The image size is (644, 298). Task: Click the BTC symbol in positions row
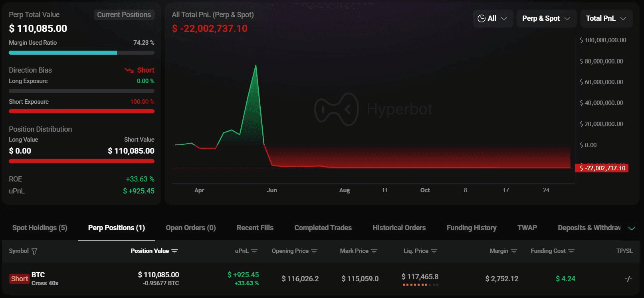click(x=38, y=275)
